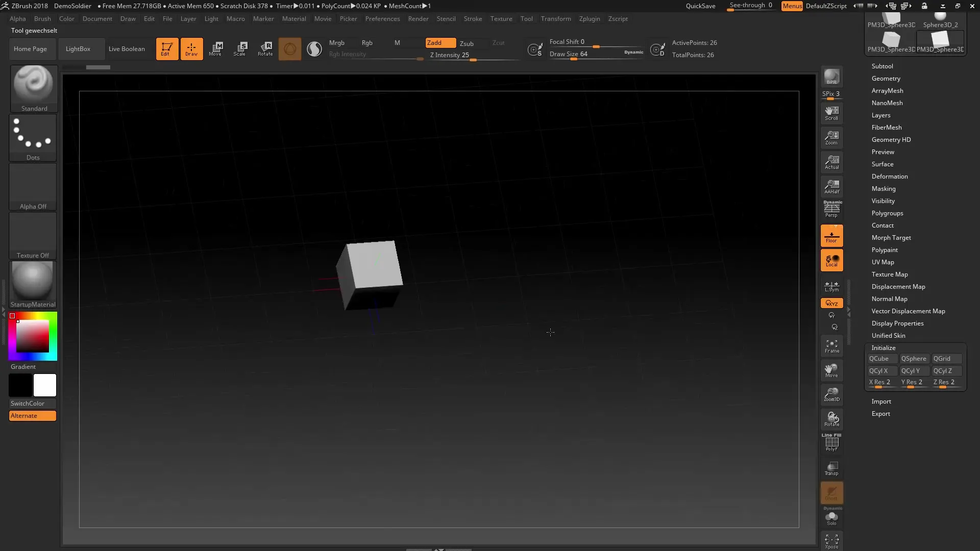The height and width of the screenshot is (551, 980).
Task: Click the QSphere initialize button
Action: coord(914,359)
